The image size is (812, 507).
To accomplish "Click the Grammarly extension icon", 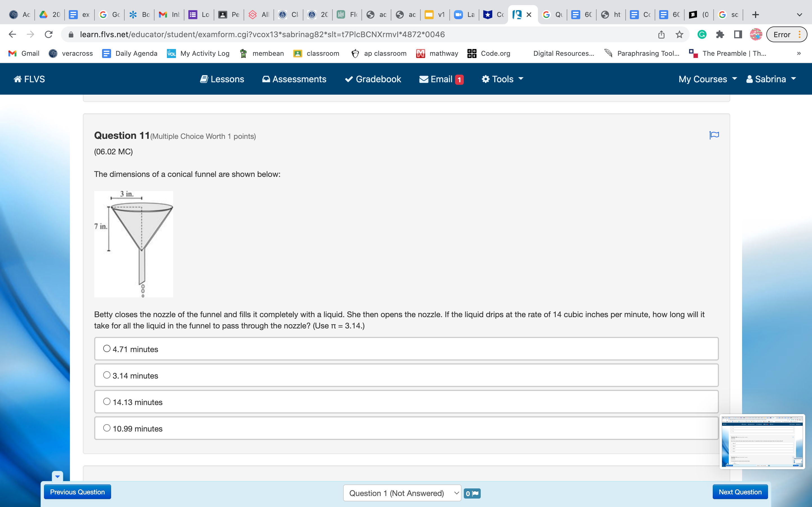I will (701, 35).
